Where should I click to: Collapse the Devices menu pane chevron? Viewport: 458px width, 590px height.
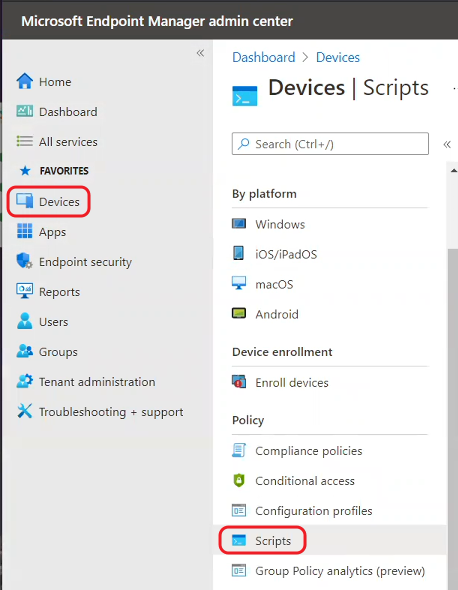pyautogui.click(x=447, y=144)
